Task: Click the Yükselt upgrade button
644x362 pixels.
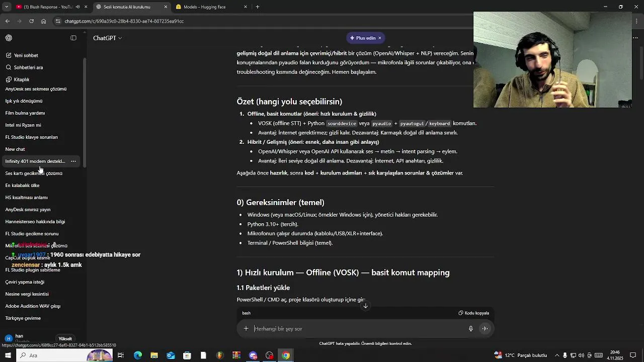Action: coord(65,339)
